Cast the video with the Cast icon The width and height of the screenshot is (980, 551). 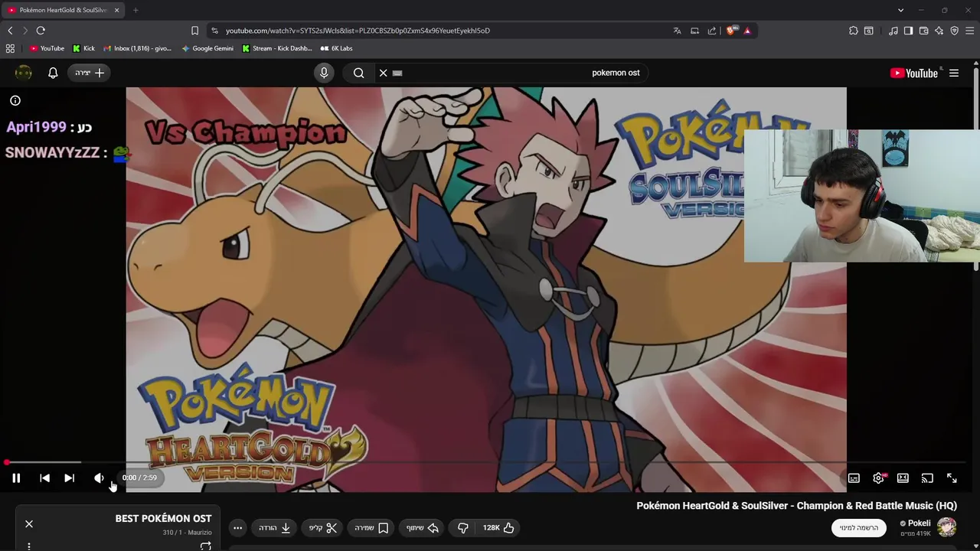[927, 478]
